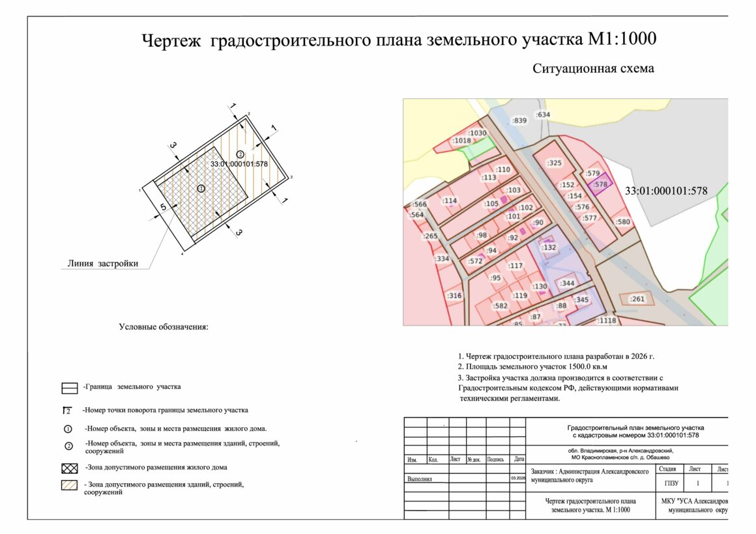Click the turning point number legend symbol

click(x=66, y=410)
